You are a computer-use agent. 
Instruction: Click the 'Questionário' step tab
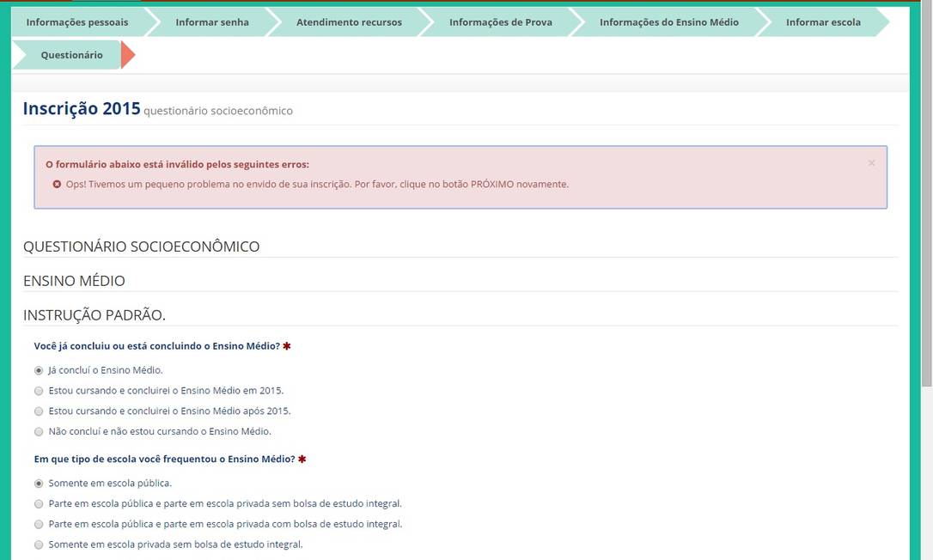click(x=71, y=55)
